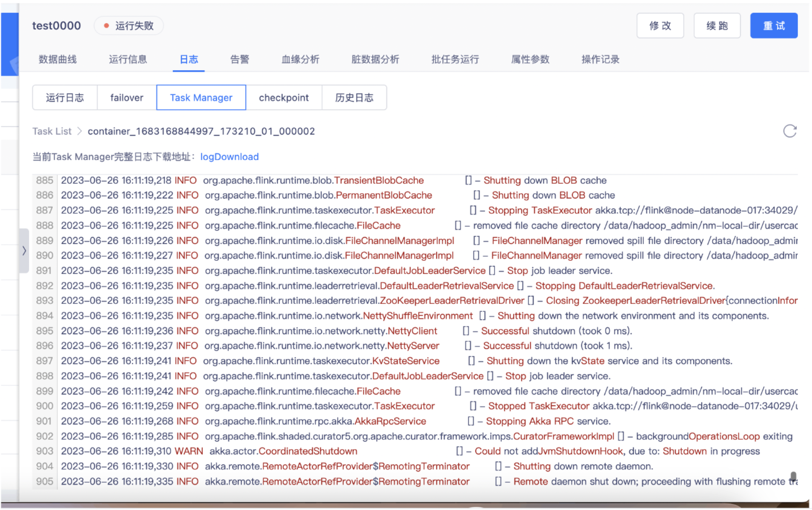Viewport: 812px width, 510px height.
Task: Click log line 902 CuratorFrameworkImpl entry
Action: point(426,436)
